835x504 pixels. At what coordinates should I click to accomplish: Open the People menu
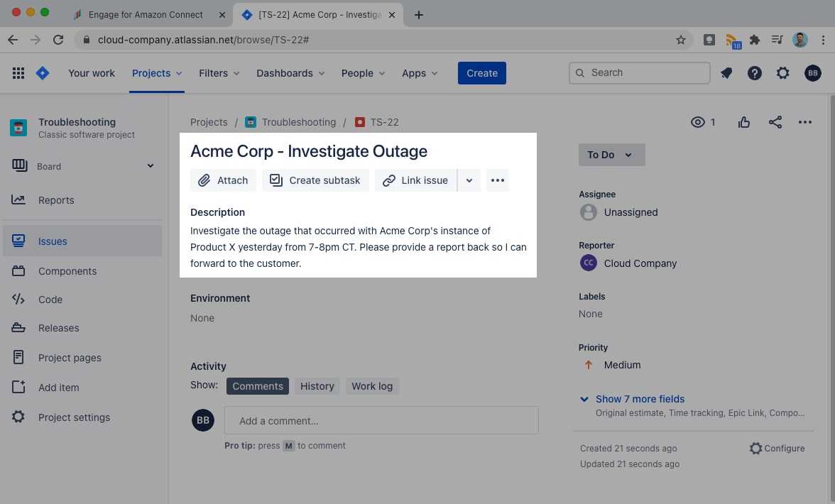click(x=363, y=73)
